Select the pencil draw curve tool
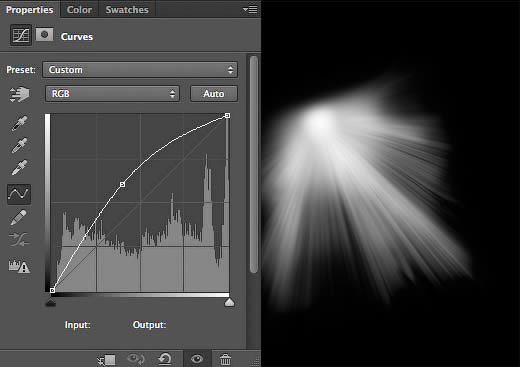 (x=19, y=217)
